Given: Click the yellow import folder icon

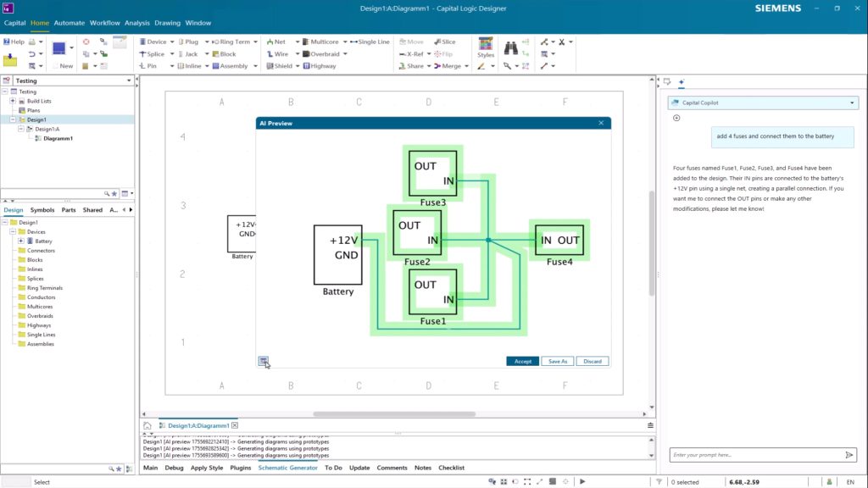Looking at the screenshot, I should 10,60.
